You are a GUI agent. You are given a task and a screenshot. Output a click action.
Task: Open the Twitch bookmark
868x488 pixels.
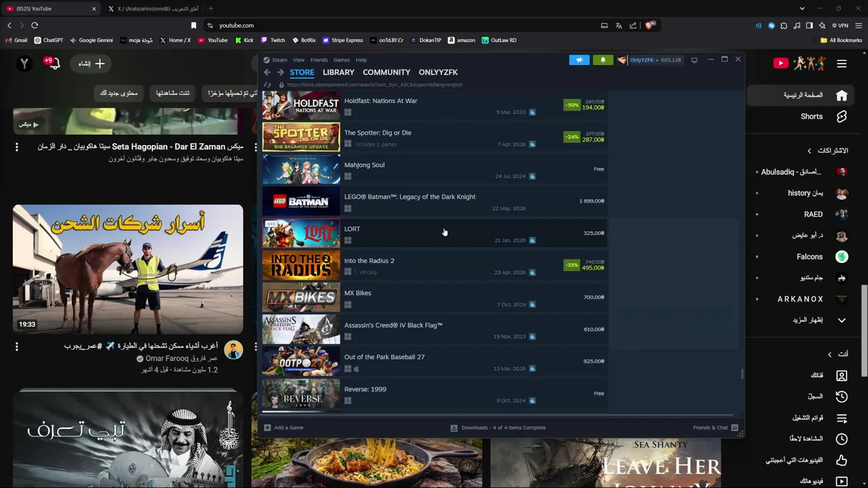tap(273, 40)
